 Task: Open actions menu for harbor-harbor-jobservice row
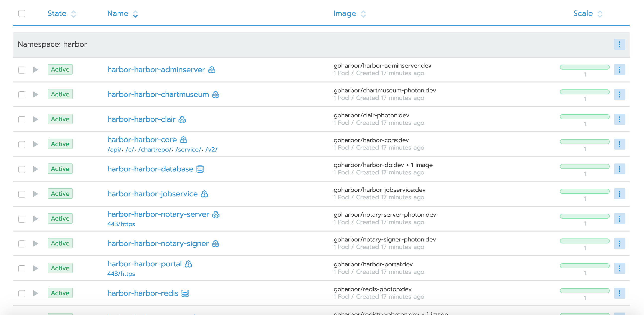point(619,194)
